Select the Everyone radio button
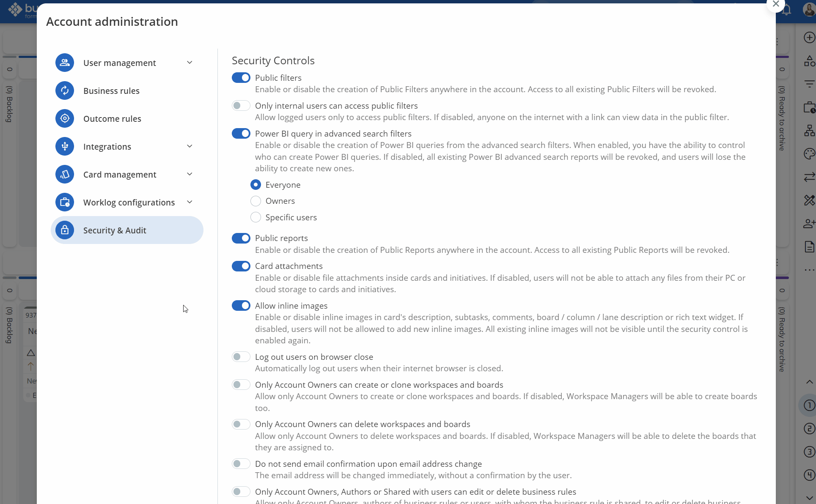Viewport: 816px width, 504px height. [256, 185]
